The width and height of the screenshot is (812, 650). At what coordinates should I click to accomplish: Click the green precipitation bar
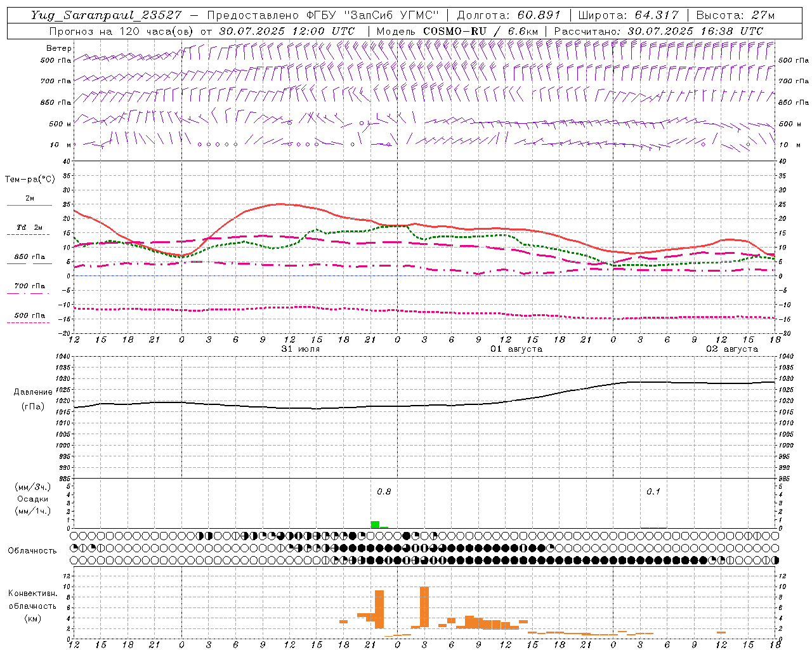coord(375,524)
